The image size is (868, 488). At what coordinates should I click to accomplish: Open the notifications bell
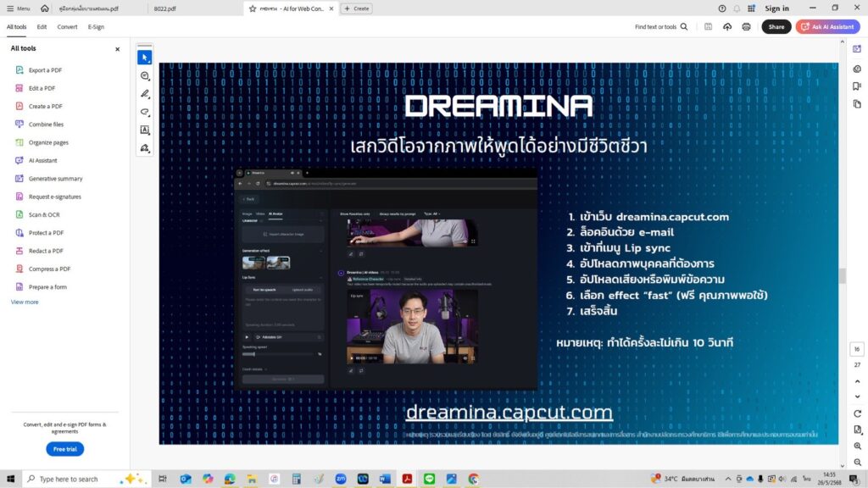pos(737,8)
